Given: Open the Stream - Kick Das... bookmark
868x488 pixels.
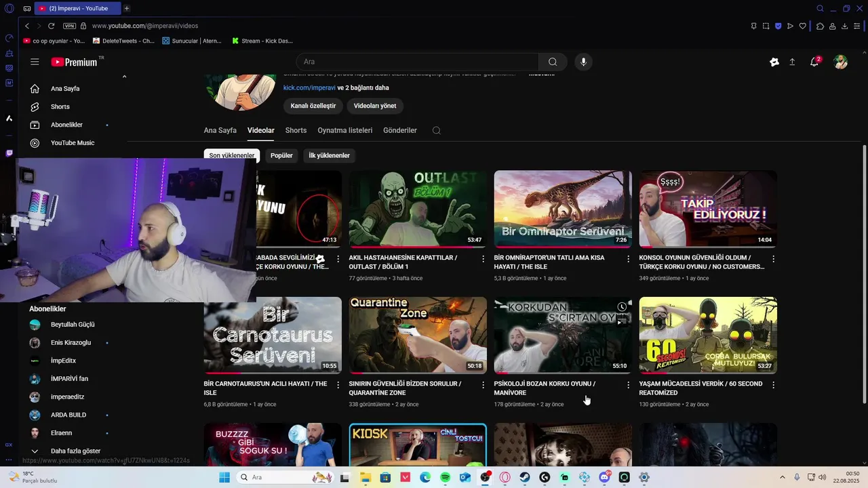Looking at the screenshot, I should [262, 41].
